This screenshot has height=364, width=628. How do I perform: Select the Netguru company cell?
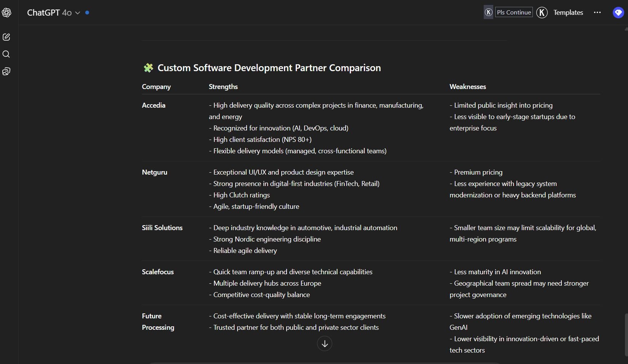pos(155,172)
